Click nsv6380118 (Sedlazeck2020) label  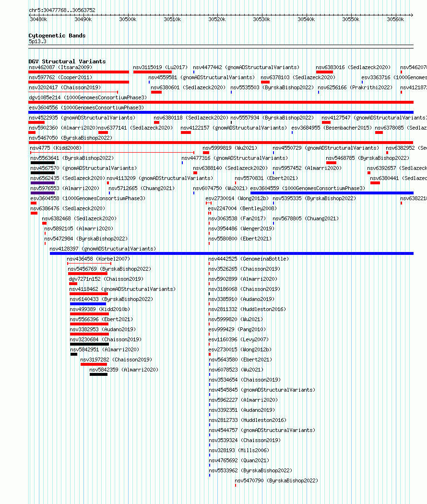pyautogui.click(x=191, y=118)
